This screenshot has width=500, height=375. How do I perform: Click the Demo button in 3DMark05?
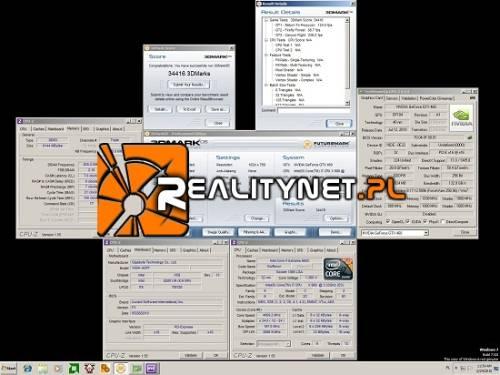[x=335, y=232]
